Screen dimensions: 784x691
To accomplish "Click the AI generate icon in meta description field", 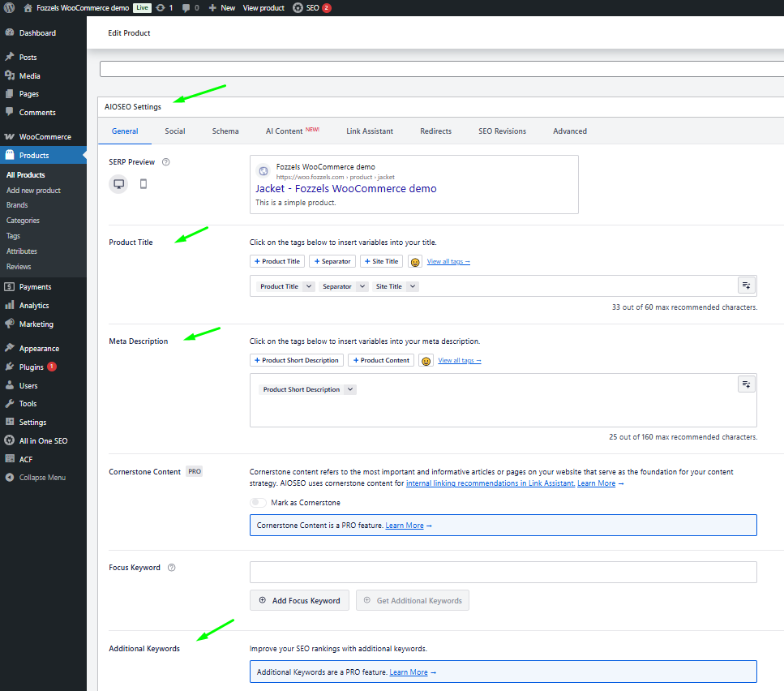I will 746,384.
